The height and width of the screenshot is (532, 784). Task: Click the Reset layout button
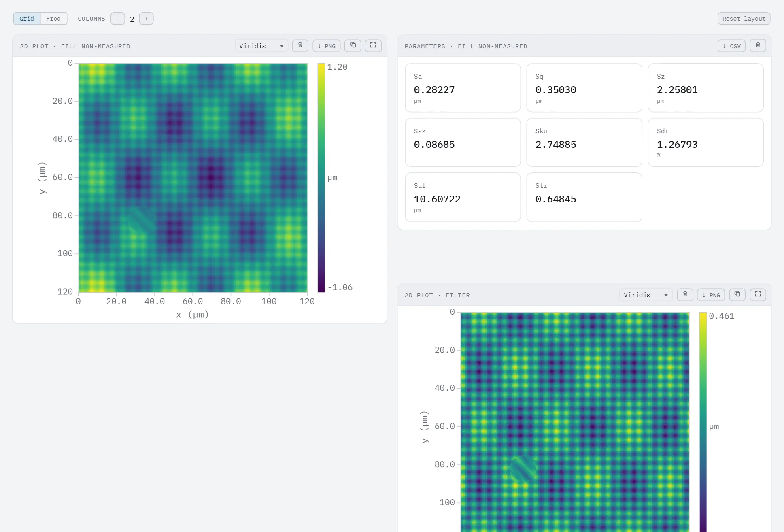point(744,19)
